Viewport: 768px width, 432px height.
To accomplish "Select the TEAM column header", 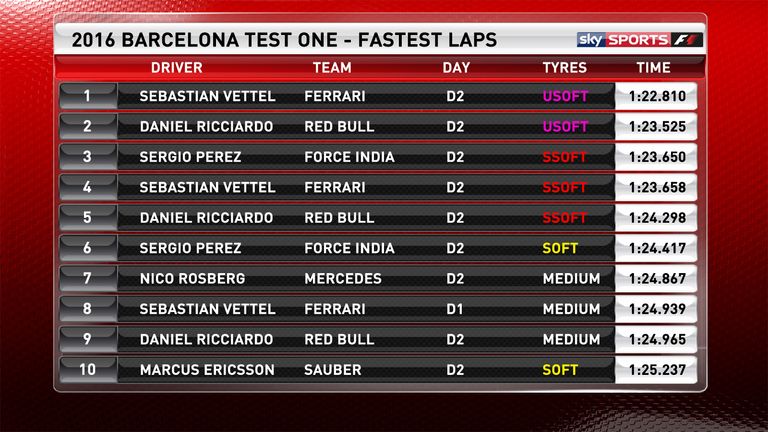I will tap(332, 68).
